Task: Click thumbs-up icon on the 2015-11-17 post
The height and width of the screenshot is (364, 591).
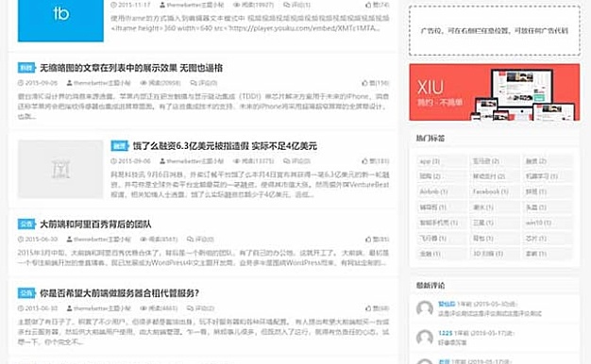Action: 368,5
